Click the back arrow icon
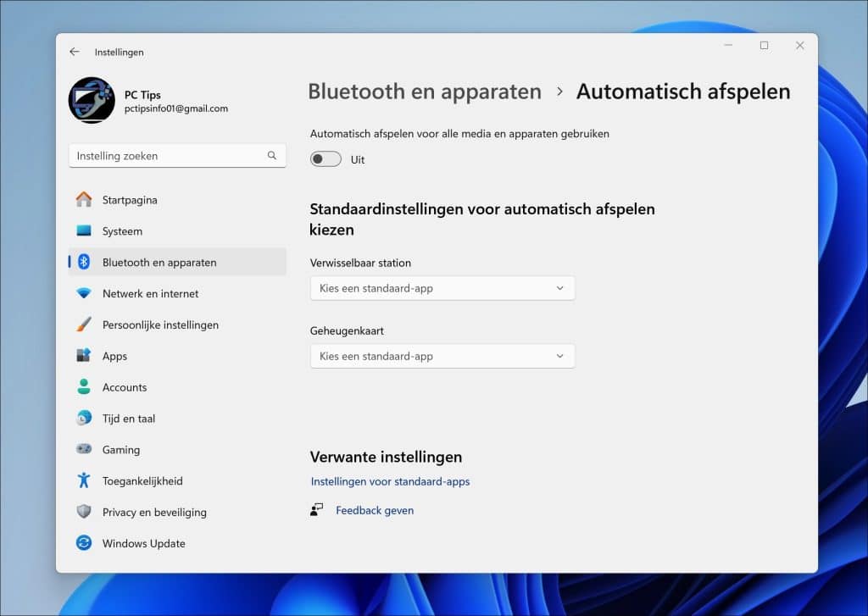The width and height of the screenshot is (868, 616). click(x=75, y=52)
